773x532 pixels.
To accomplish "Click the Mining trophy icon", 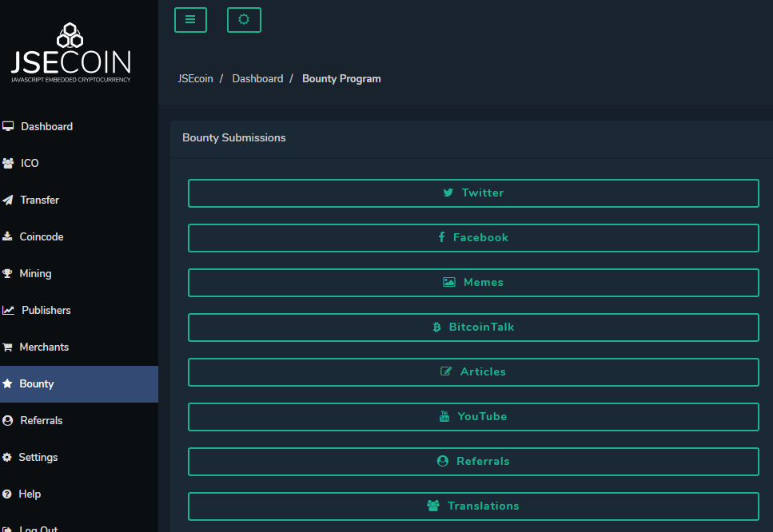I will pos(8,273).
